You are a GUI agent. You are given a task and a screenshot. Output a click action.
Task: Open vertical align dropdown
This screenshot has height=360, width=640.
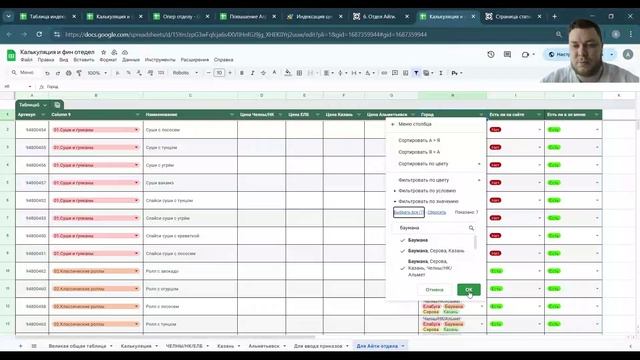point(342,73)
